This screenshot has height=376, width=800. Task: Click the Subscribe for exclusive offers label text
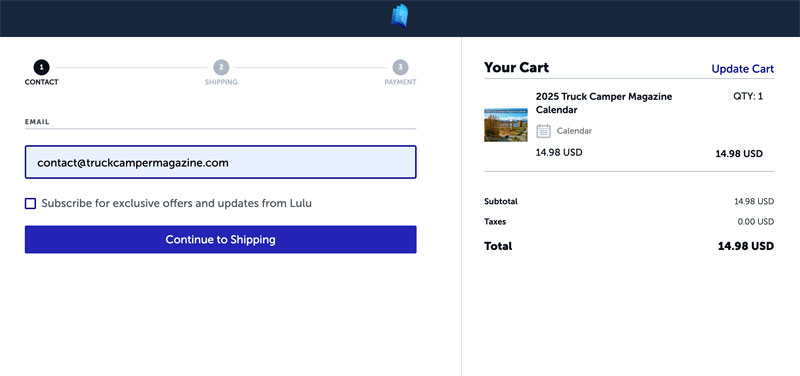click(x=177, y=204)
